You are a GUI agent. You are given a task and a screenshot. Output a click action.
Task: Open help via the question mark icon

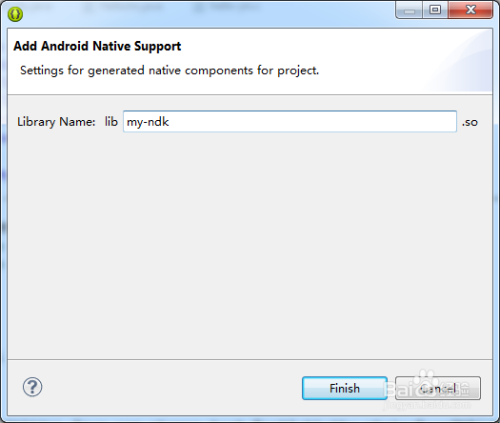(32, 387)
